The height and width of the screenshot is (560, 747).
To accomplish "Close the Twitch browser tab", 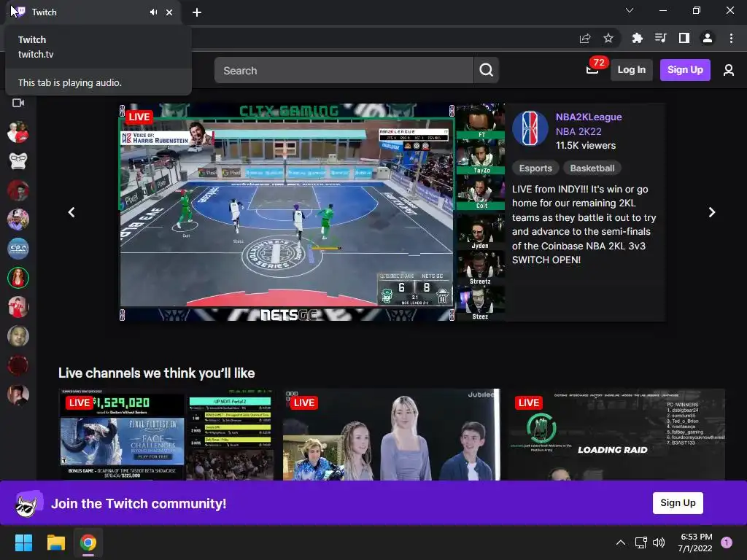I will point(169,12).
